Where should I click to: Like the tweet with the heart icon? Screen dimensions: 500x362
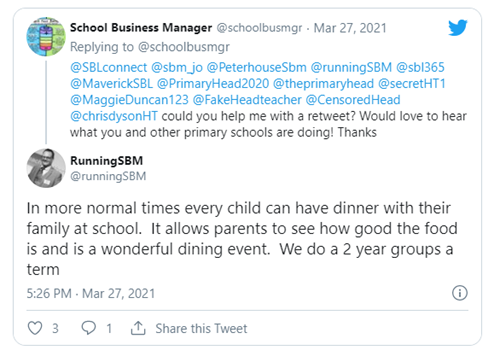35,328
